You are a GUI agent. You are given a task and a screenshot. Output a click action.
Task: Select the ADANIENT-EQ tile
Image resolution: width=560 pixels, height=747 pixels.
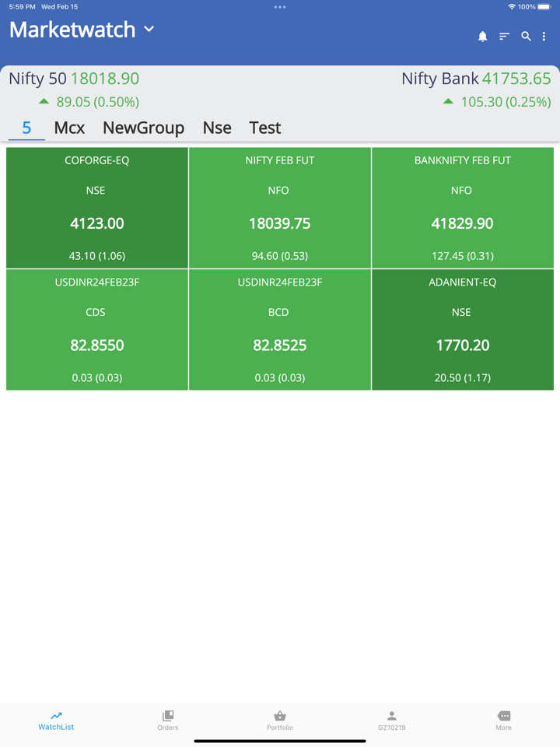pyautogui.click(x=463, y=329)
